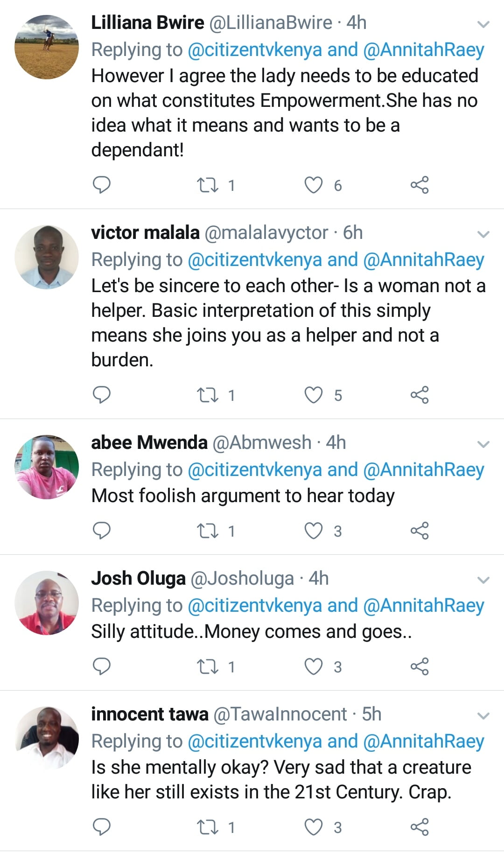This screenshot has height=853, width=504.
Task: Share innocent tawa's tweet
Action: [419, 826]
